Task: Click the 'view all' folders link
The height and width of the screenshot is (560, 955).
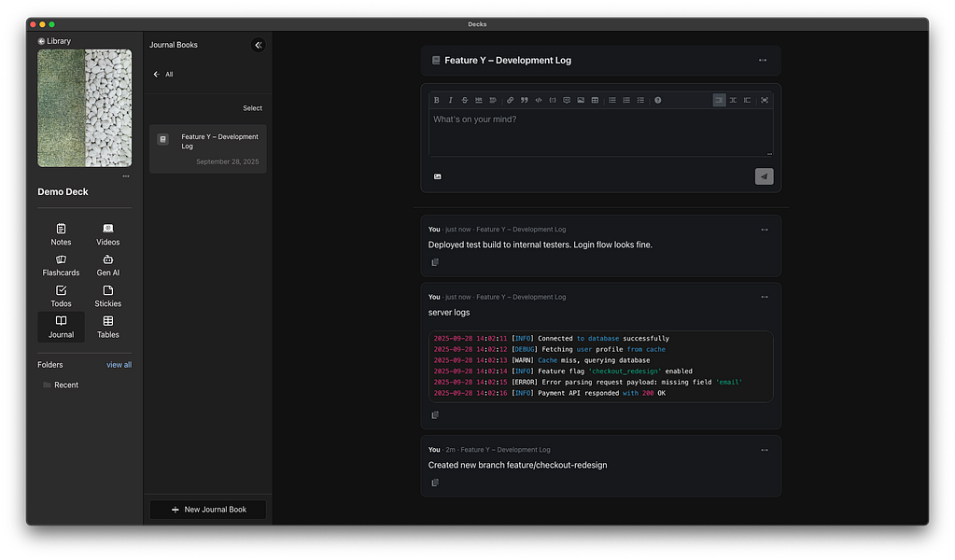Action: click(119, 365)
